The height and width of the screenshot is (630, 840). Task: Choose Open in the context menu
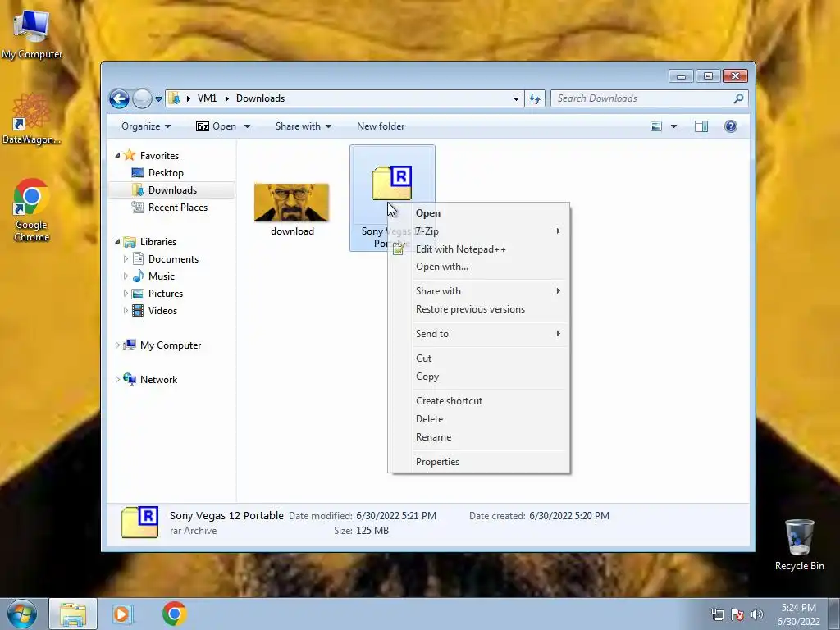point(478,213)
